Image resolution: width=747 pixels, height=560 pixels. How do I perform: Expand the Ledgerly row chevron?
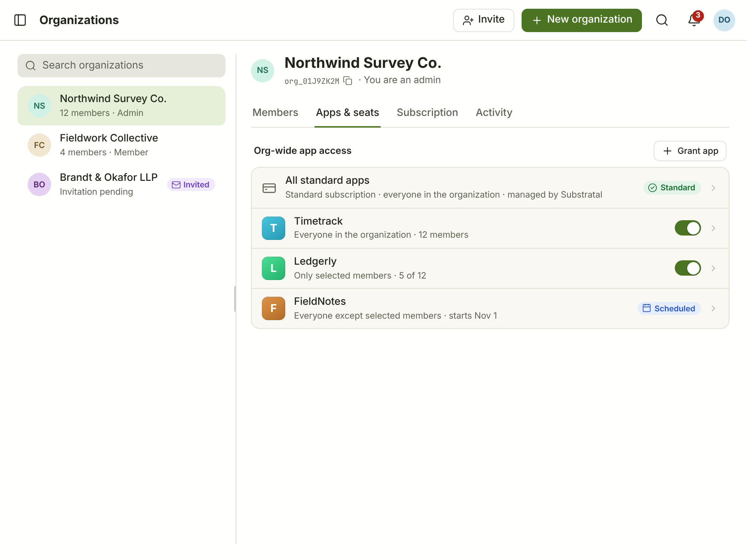coord(713,268)
